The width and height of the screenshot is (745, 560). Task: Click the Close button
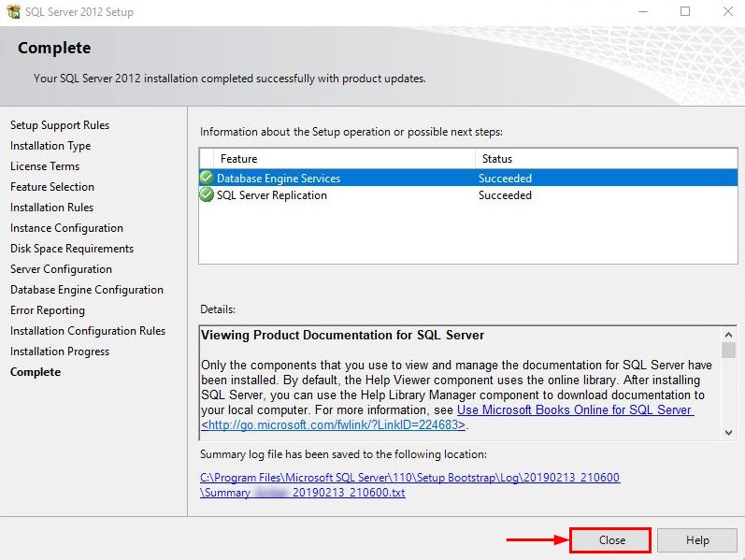pos(610,540)
